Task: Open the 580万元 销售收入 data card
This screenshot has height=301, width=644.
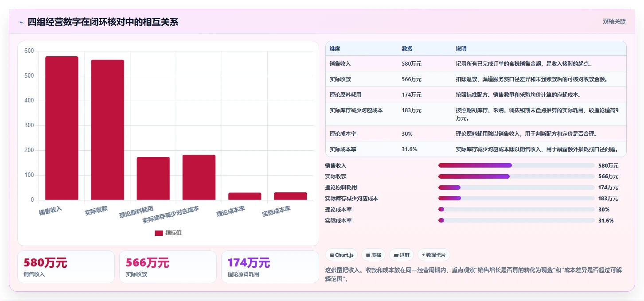Action: [x=66, y=267]
